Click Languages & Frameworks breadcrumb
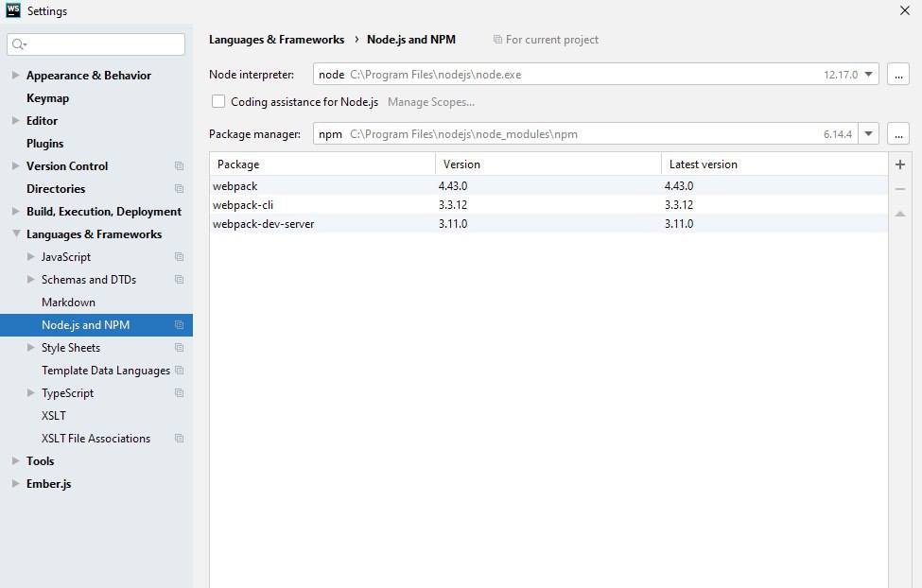 pyautogui.click(x=276, y=40)
